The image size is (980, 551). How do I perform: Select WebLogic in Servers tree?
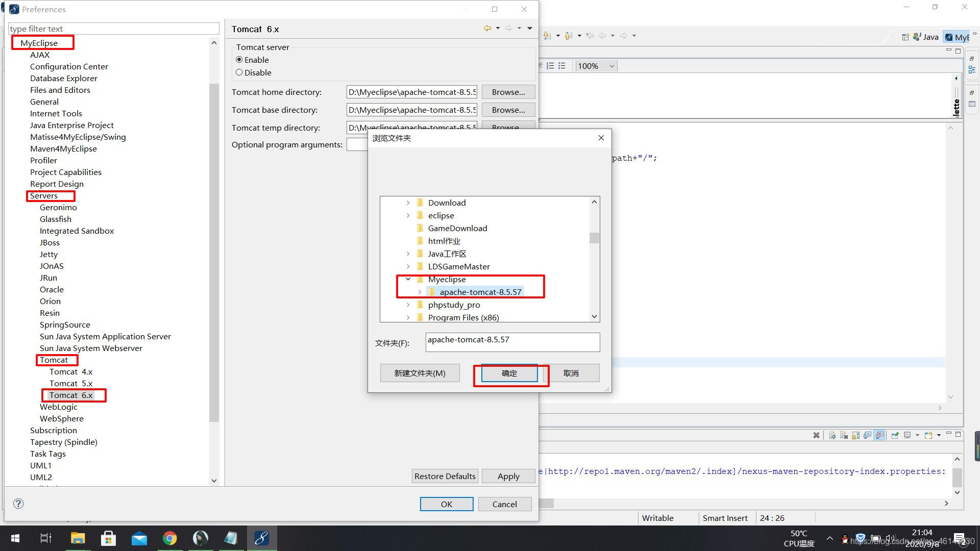[x=59, y=407]
